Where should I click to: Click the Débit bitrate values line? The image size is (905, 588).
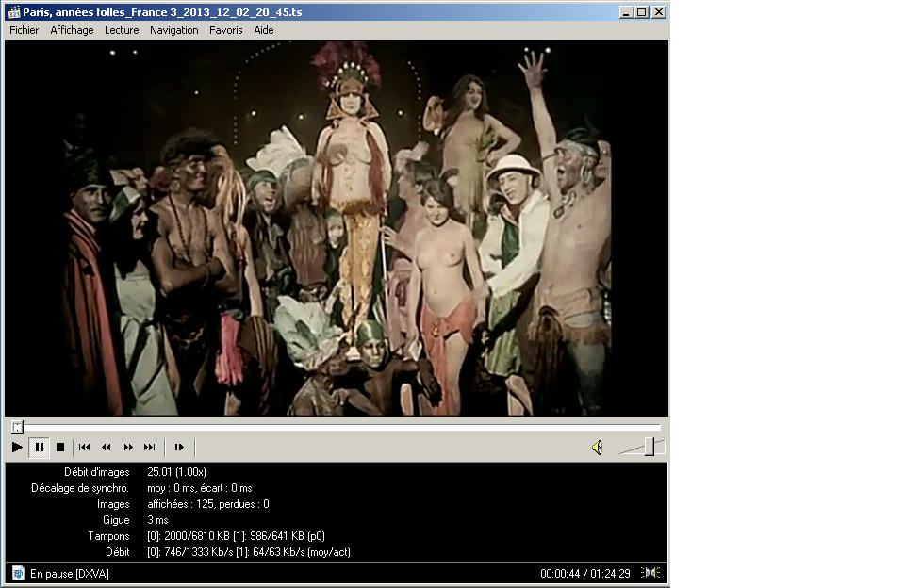[x=249, y=552]
